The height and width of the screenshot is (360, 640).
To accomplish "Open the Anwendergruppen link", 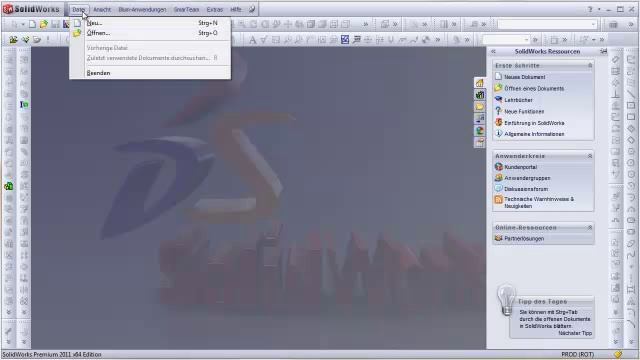I will pyautogui.click(x=527, y=178).
